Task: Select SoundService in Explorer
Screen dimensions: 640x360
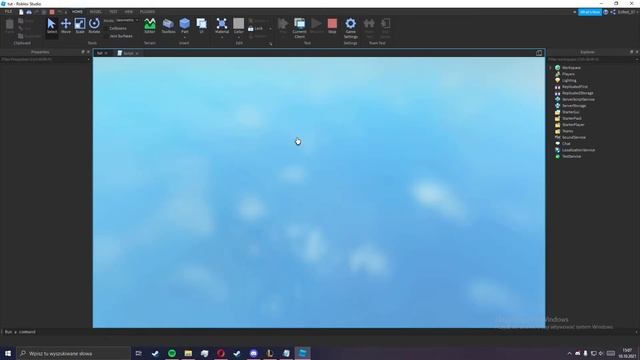Action: 574,138
